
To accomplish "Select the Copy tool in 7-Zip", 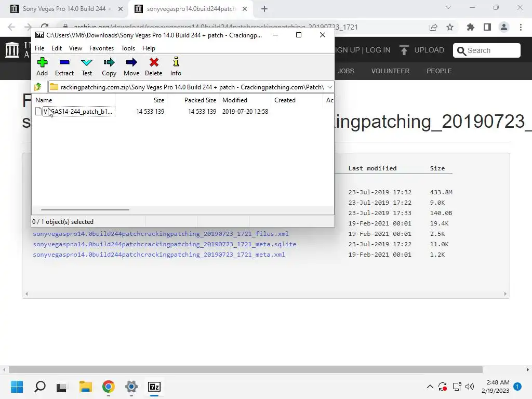I will [x=109, y=66].
